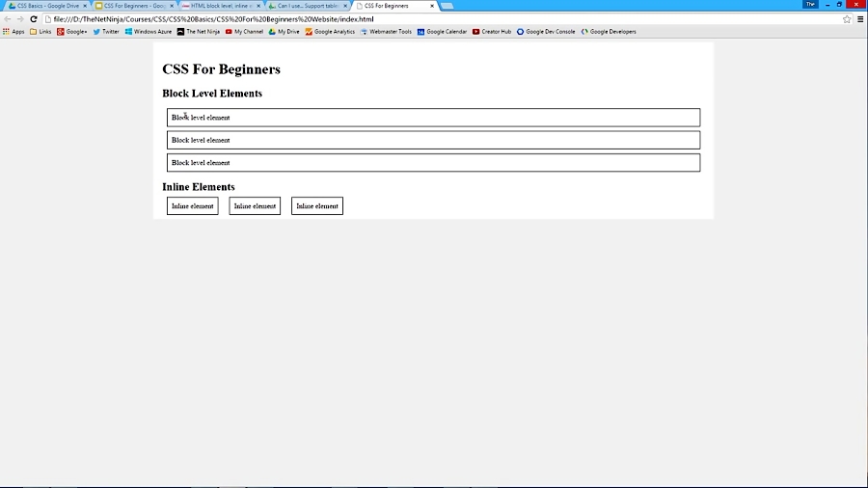Bookmark this page with the star icon
This screenshot has height=488, width=868.
(x=847, y=19)
